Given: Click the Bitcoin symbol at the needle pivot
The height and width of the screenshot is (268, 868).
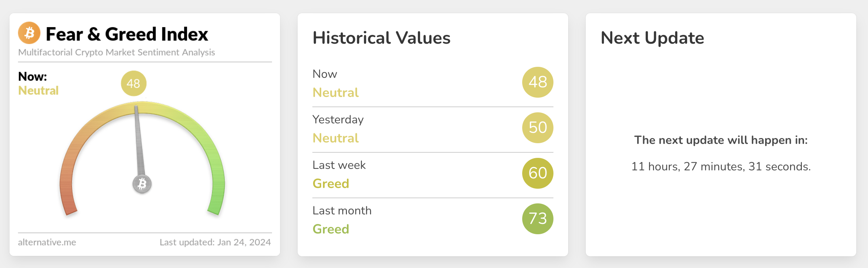Looking at the screenshot, I should 143,185.
